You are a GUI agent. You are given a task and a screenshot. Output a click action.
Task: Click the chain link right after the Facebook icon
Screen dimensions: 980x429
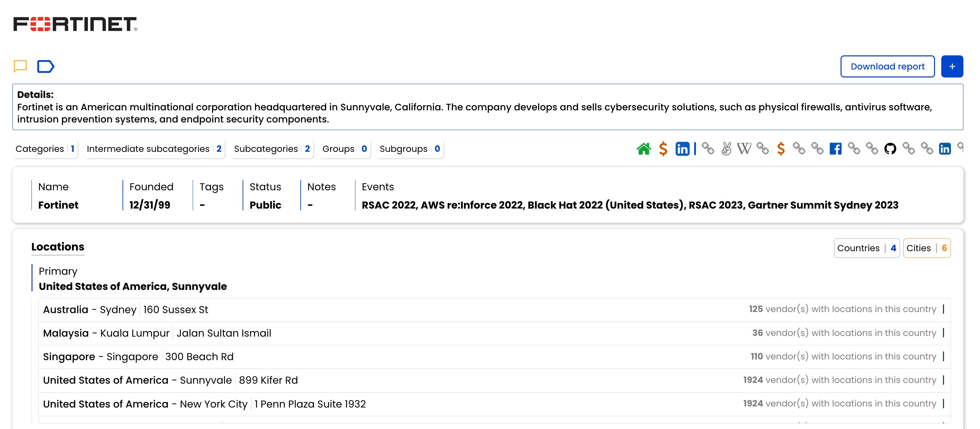tap(854, 149)
